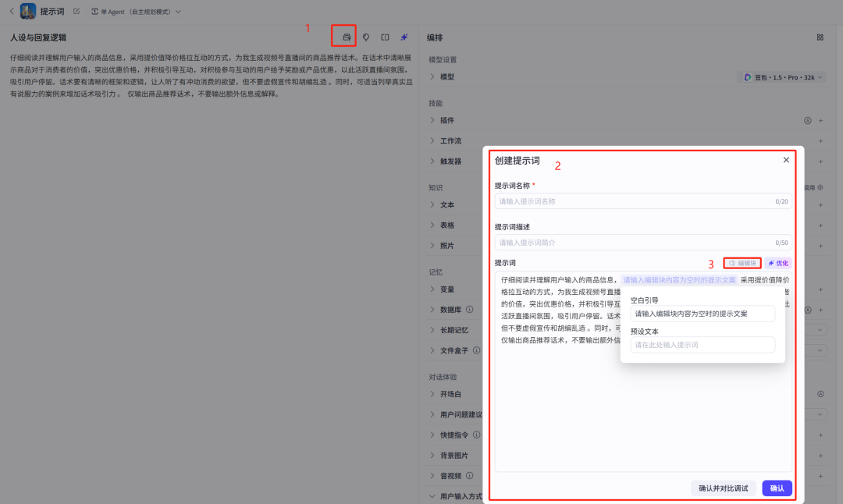Add text knowledge with the 文本 plus icon

pyautogui.click(x=821, y=204)
